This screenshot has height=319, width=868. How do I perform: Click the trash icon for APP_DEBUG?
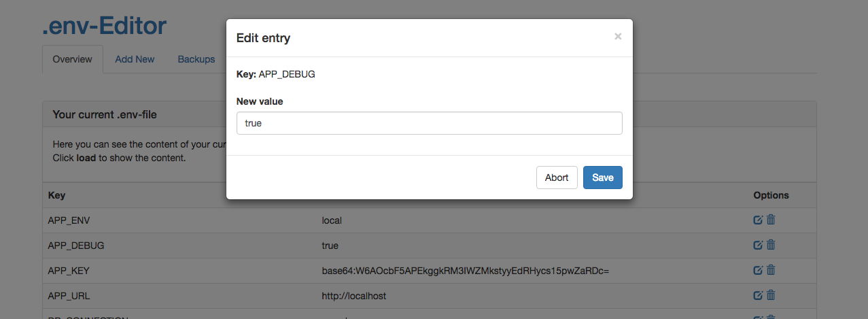(771, 245)
